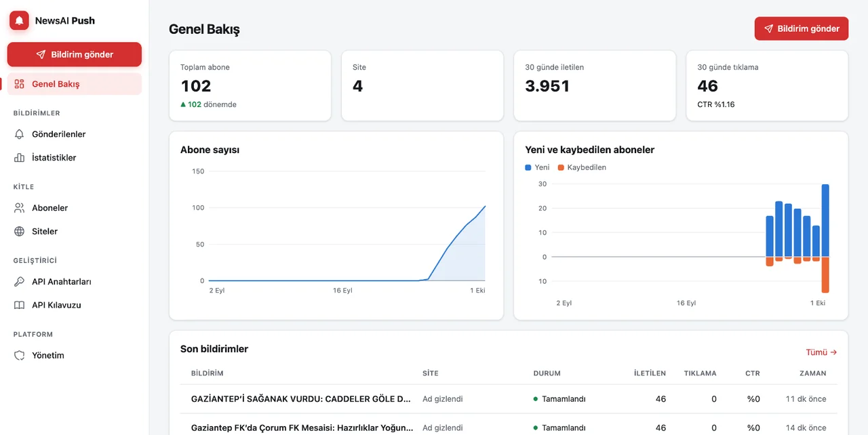Click the BİLDİRİM column header

click(208, 373)
